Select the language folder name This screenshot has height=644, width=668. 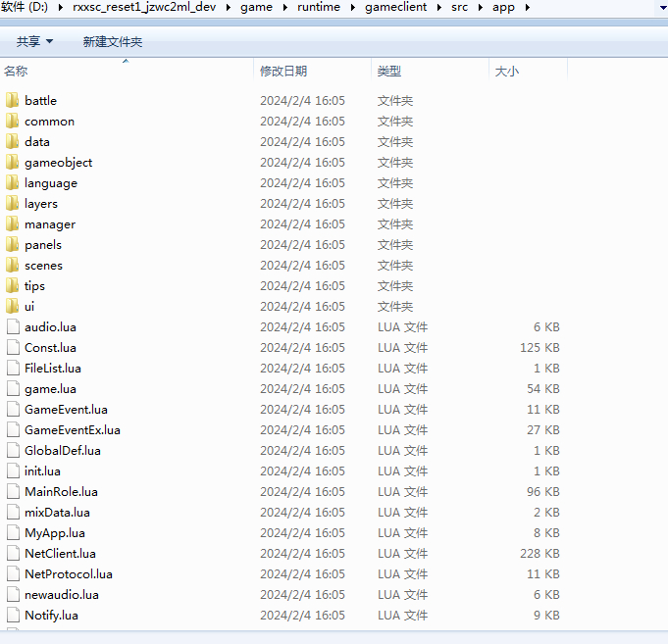[51, 182]
